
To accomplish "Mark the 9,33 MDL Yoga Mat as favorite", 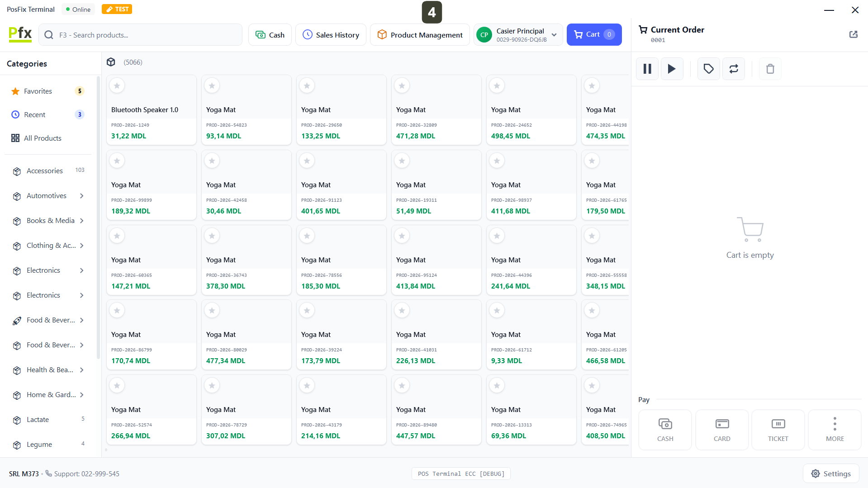I will pos(497,311).
